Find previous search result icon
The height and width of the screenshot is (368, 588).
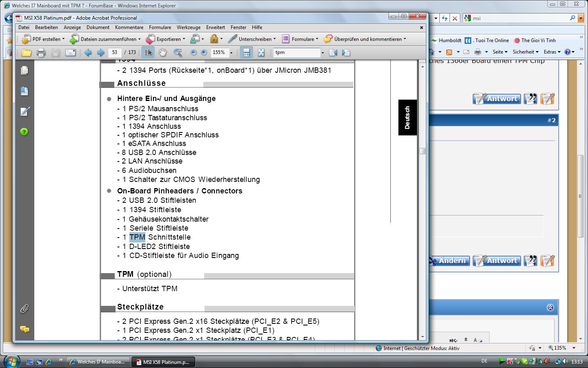coord(333,52)
